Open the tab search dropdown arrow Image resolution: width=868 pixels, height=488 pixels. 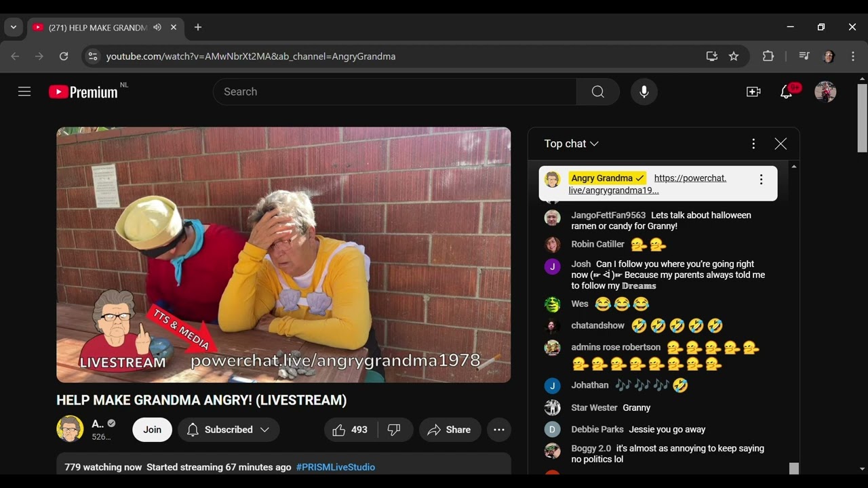coord(14,28)
